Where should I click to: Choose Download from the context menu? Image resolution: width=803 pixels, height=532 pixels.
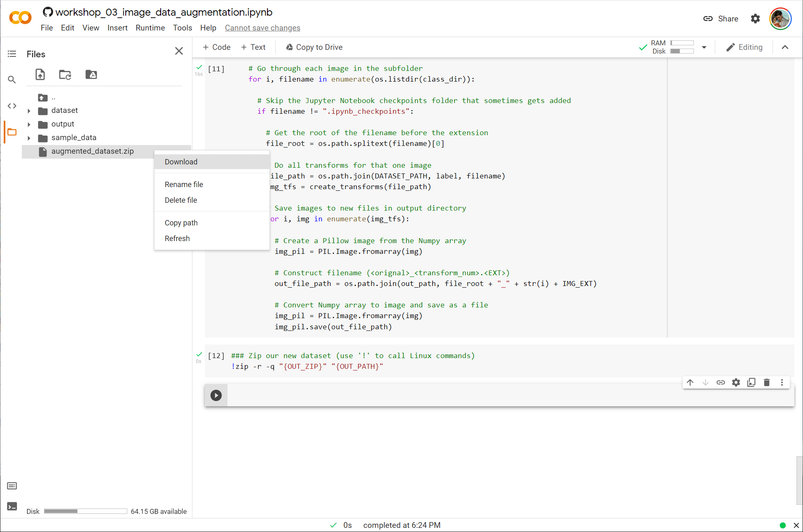(x=212, y=162)
